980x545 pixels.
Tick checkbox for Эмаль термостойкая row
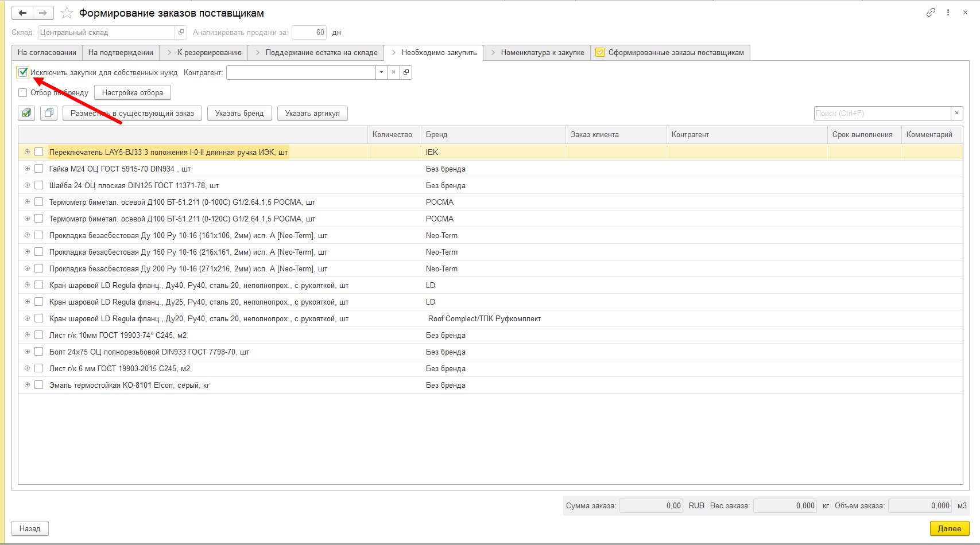39,385
